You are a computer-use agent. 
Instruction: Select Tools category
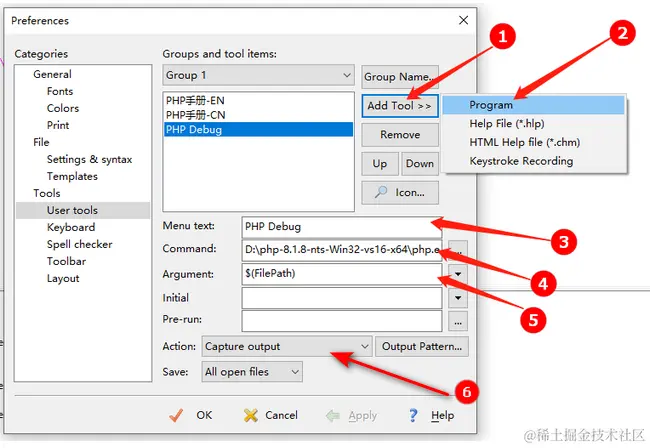pos(46,193)
